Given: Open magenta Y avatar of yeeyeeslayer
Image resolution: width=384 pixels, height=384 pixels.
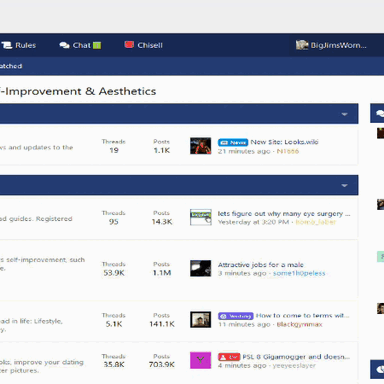Looking at the screenshot, I should click(x=200, y=360).
